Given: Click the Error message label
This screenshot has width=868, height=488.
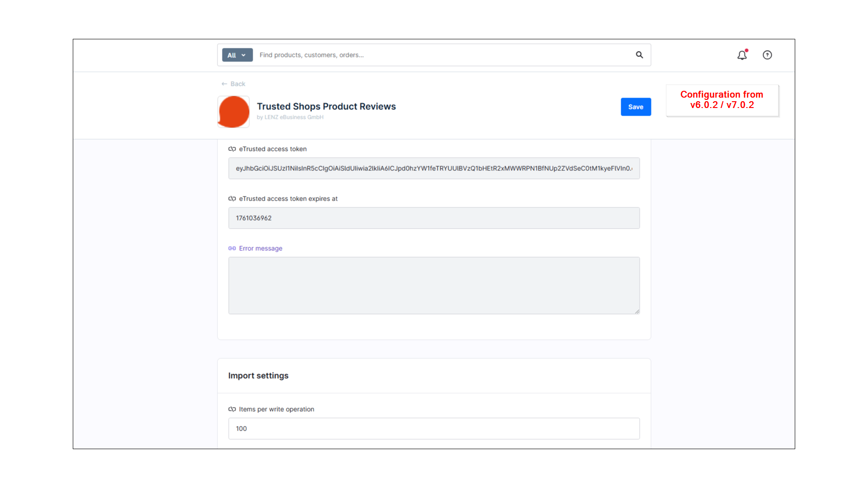Looking at the screenshot, I should [x=260, y=249].
